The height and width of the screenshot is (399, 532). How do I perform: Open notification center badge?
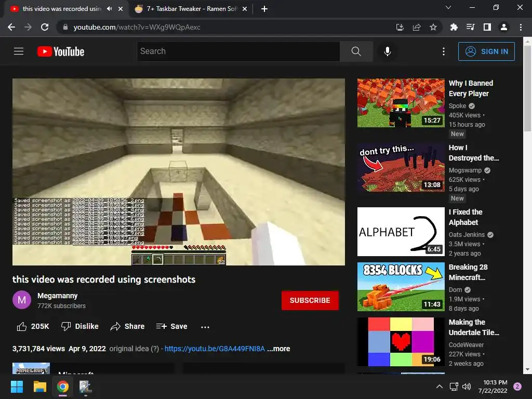coord(517,387)
